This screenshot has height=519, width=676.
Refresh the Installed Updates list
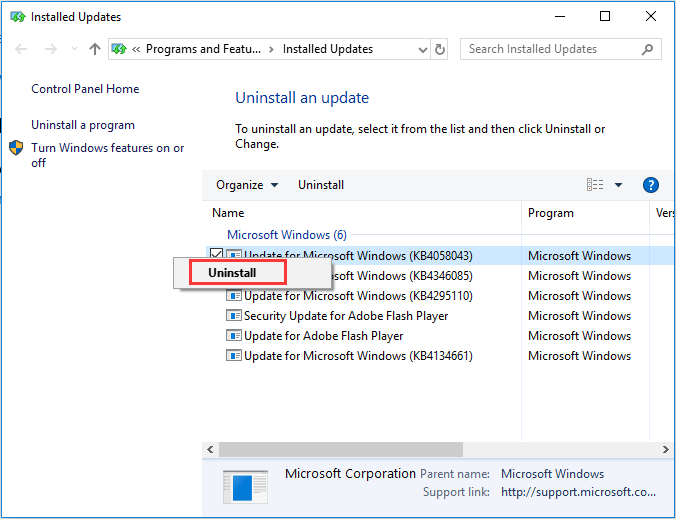439,49
